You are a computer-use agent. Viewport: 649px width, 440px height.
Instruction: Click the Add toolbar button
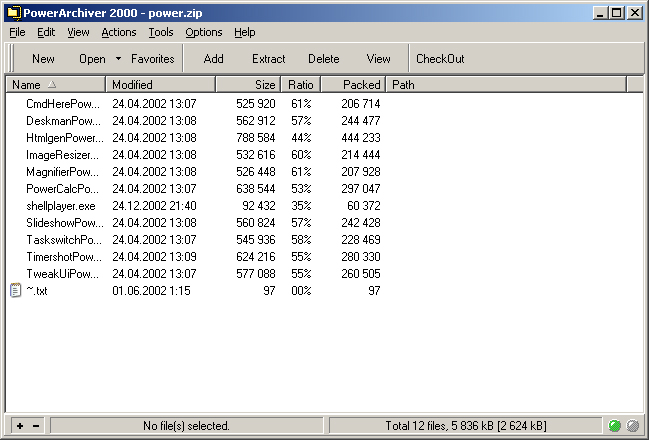[x=214, y=59]
